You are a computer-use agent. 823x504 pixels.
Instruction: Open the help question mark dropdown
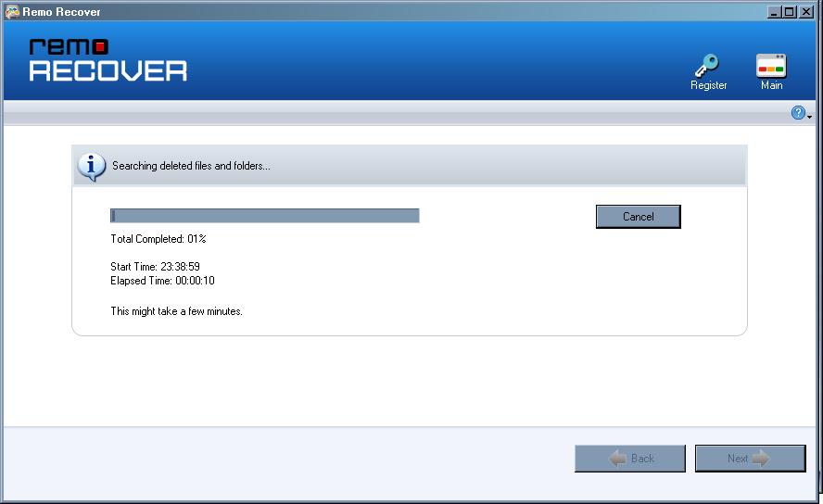coord(801,113)
